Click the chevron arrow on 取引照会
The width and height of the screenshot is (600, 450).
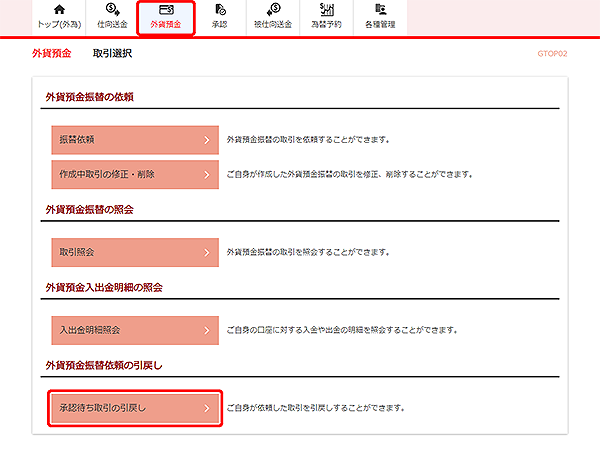207,253
